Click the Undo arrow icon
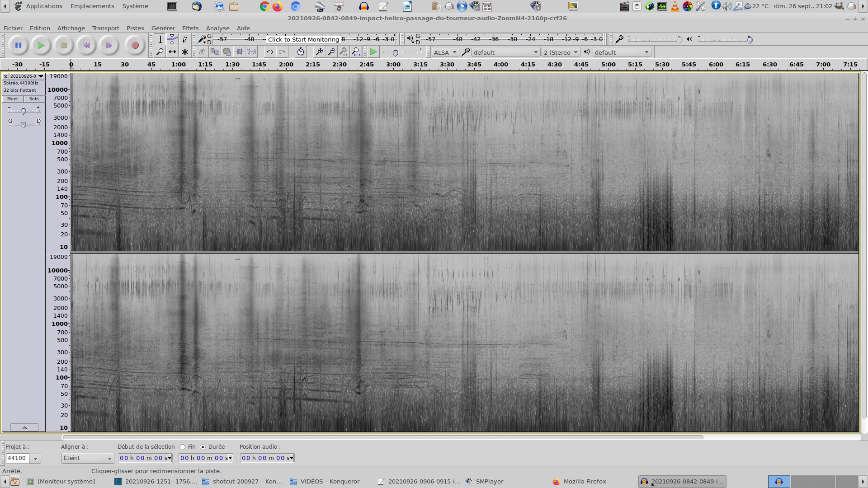The width and height of the screenshot is (868, 488). [x=269, y=52]
